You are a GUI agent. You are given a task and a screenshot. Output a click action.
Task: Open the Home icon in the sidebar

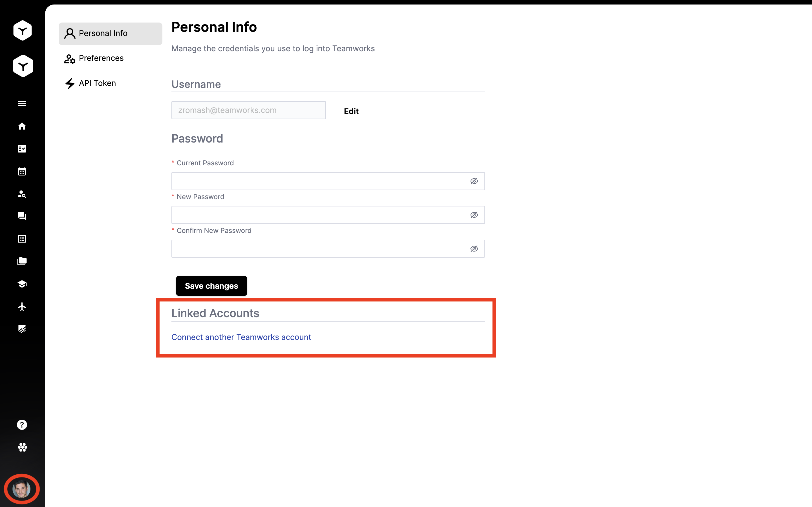point(22,126)
